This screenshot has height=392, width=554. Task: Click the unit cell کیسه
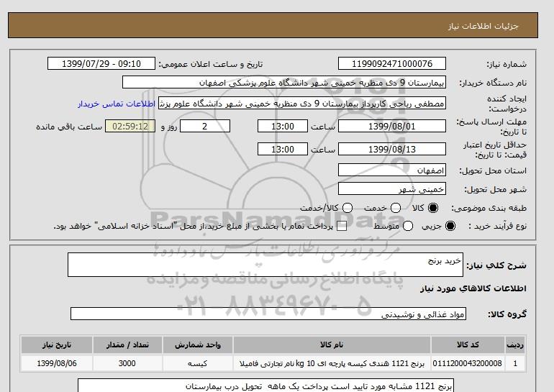pyautogui.click(x=198, y=363)
